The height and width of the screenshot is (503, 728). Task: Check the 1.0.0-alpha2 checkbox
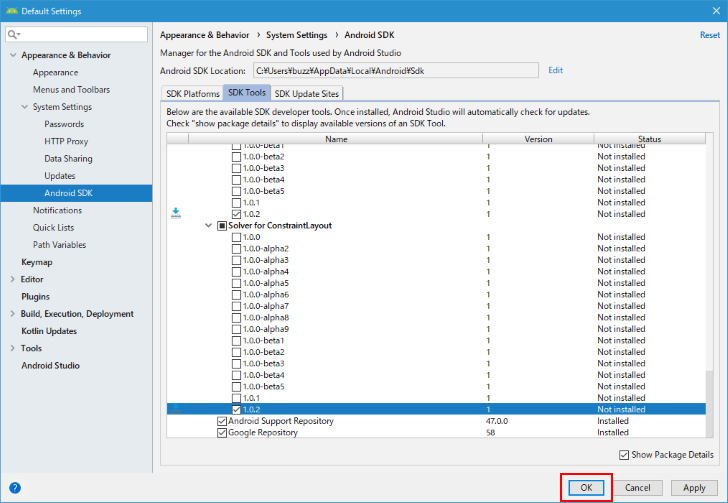236,249
